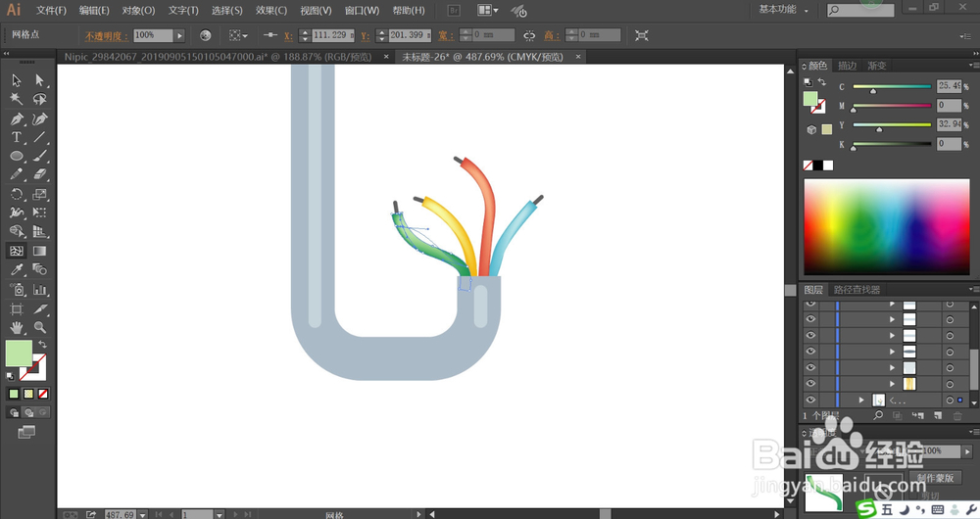980x519 pixels.
Task: Open the 效果(C) menu
Action: [x=271, y=10]
